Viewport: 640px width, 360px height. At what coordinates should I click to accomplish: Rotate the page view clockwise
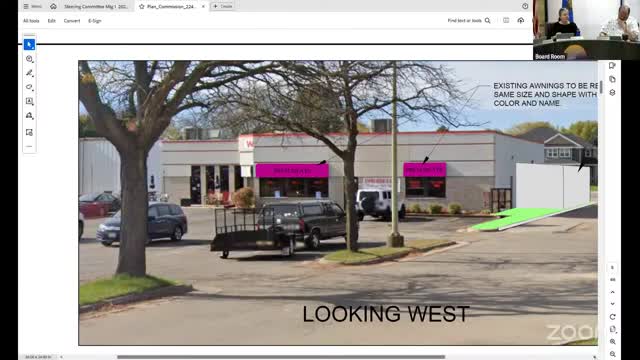point(612,317)
